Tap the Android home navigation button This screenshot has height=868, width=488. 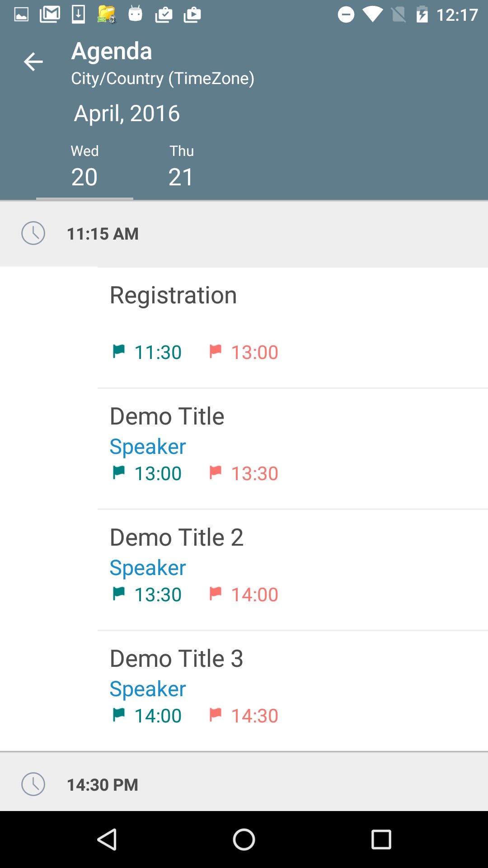click(244, 840)
